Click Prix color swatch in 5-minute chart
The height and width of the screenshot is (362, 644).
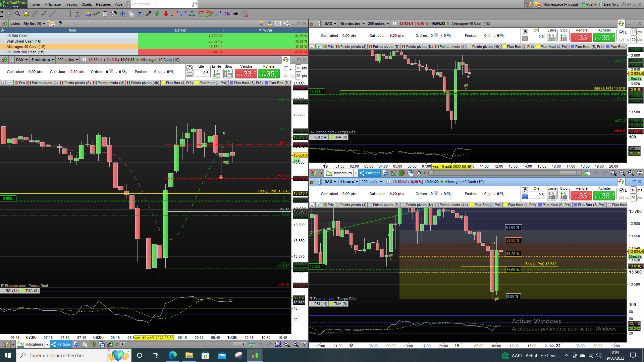click(17, 83)
